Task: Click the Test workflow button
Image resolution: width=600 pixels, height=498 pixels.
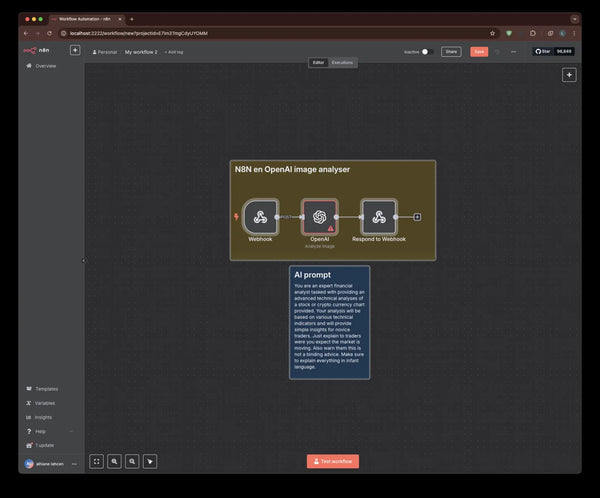Action: pyautogui.click(x=333, y=461)
